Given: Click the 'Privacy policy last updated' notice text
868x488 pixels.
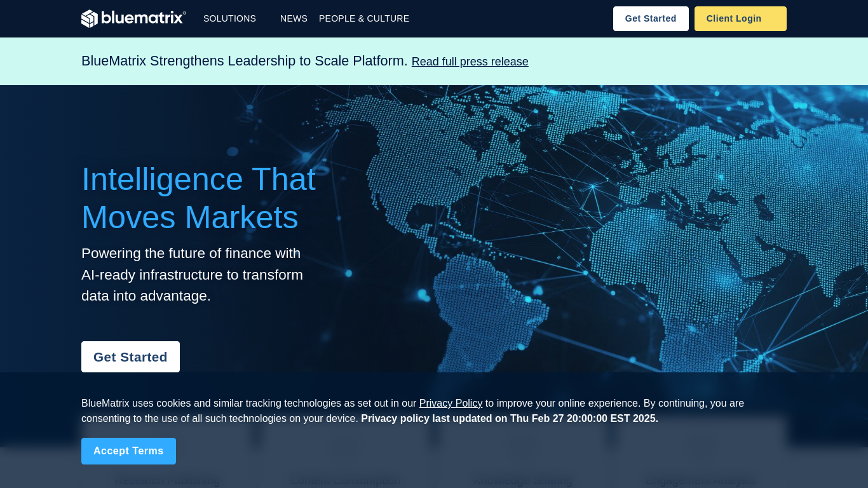Looking at the screenshot, I should pos(510,418).
